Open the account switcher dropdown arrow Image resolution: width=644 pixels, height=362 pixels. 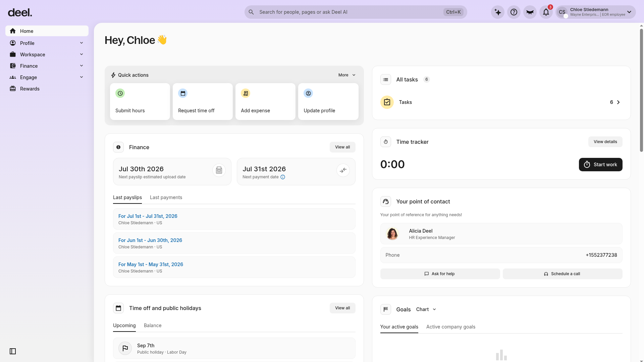629,12
